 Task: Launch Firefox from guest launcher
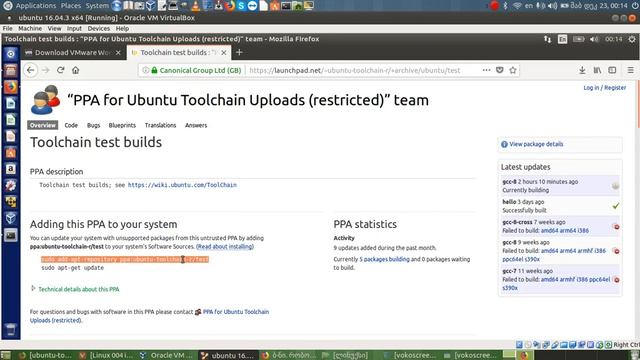tap(11, 87)
